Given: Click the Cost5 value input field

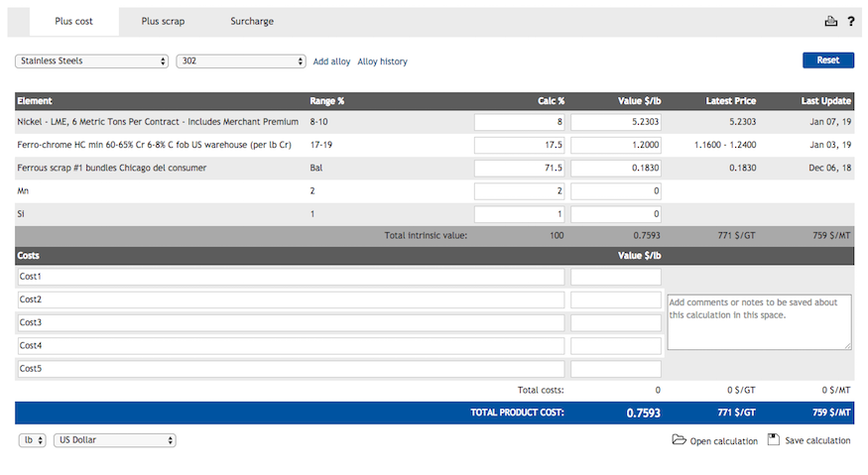Looking at the screenshot, I should tap(616, 369).
